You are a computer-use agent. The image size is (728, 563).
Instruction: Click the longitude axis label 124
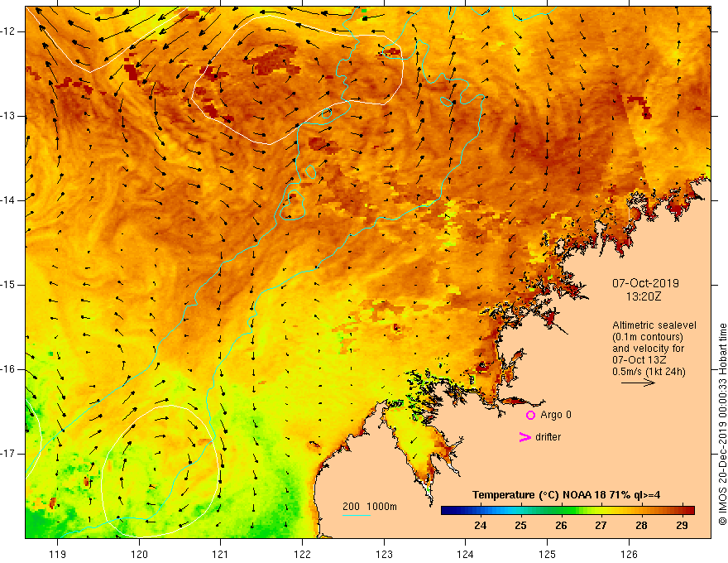[x=466, y=554]
